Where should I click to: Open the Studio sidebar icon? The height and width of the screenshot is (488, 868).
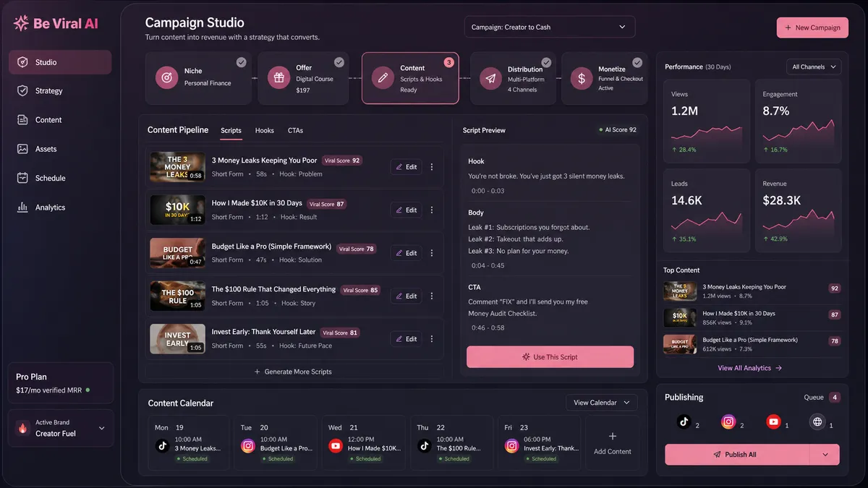[x=22, y=62]
